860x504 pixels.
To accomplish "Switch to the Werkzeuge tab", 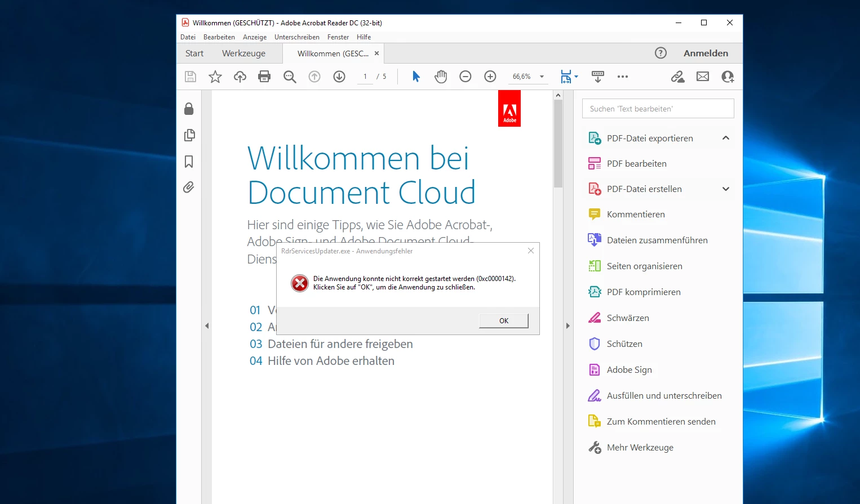I will pos(243,53).
